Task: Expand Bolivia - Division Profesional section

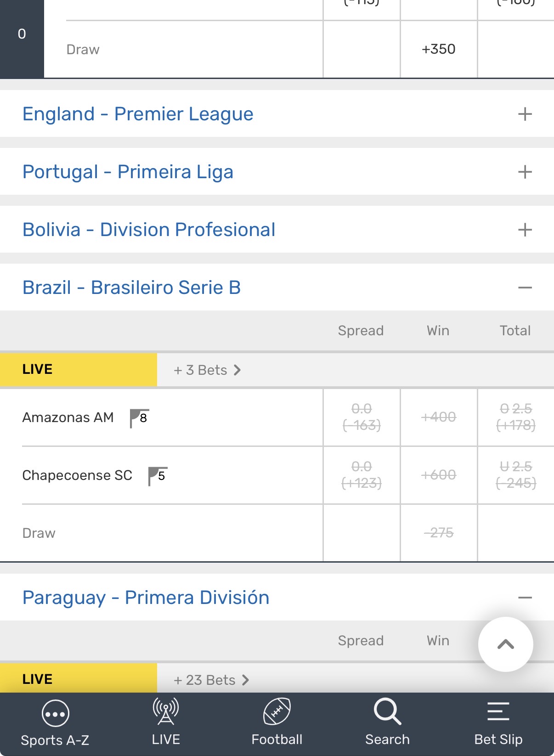Action: tap(525, 230)
